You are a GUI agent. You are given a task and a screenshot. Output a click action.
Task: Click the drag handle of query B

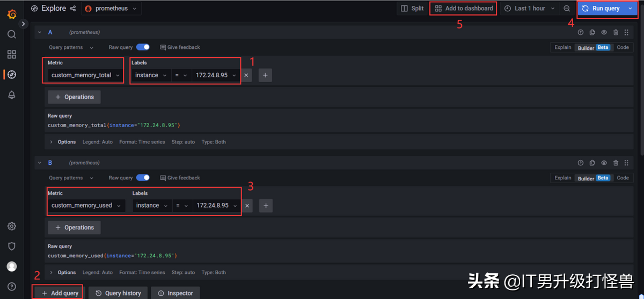coord(626,163)
